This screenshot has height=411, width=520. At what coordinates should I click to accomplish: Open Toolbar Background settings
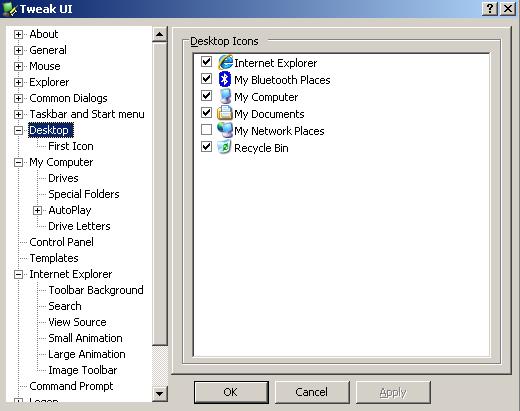[96, 290]
